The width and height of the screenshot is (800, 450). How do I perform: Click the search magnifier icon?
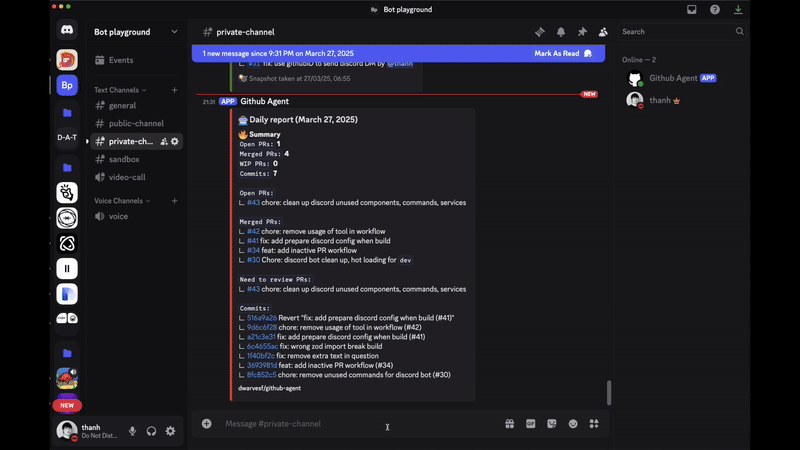[739, 32]
